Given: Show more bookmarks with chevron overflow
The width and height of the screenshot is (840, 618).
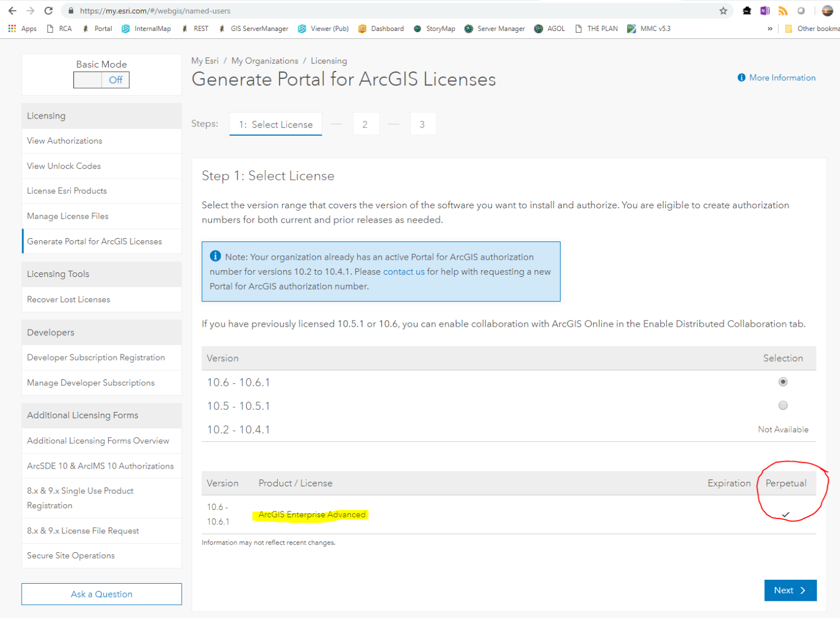Looking at the screenshot, I should [x=770, y=29].
